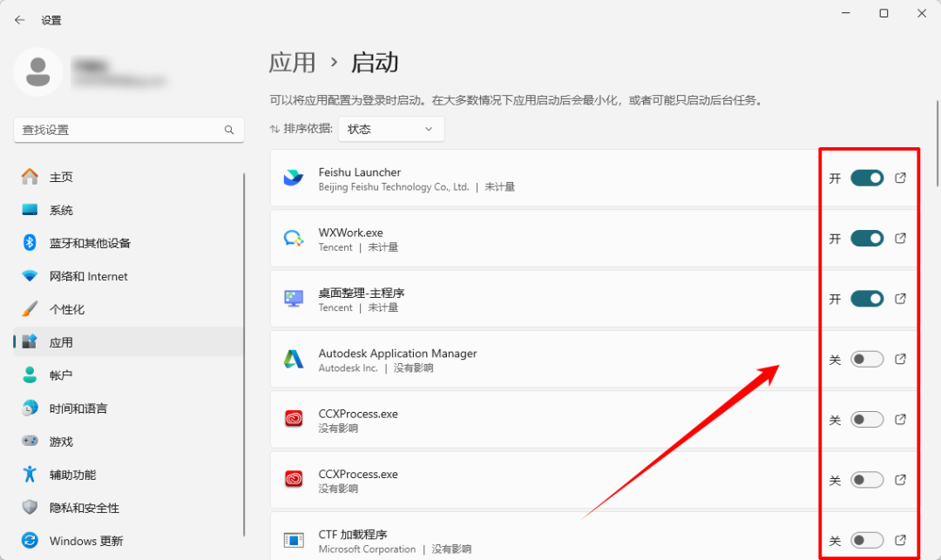Enable Autodesk Application Manager startup

click(x=867, y=359)
